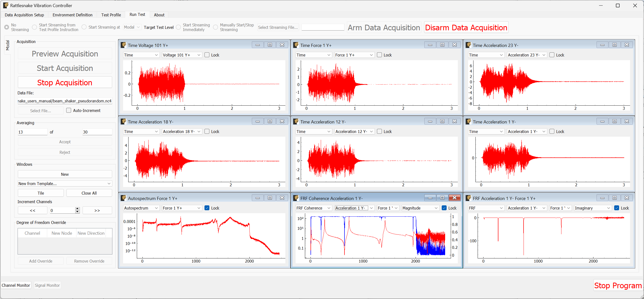Screen dimensions: 644x299
Task: Open the Magnitude dropdown in FRF Coherence window
Action: pos(420,208)
